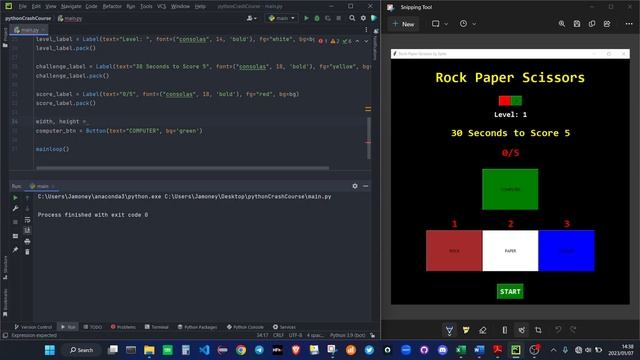Click the blue scissors square in the snip
This screenshot has width=640, height=360.
pos(567,251)
